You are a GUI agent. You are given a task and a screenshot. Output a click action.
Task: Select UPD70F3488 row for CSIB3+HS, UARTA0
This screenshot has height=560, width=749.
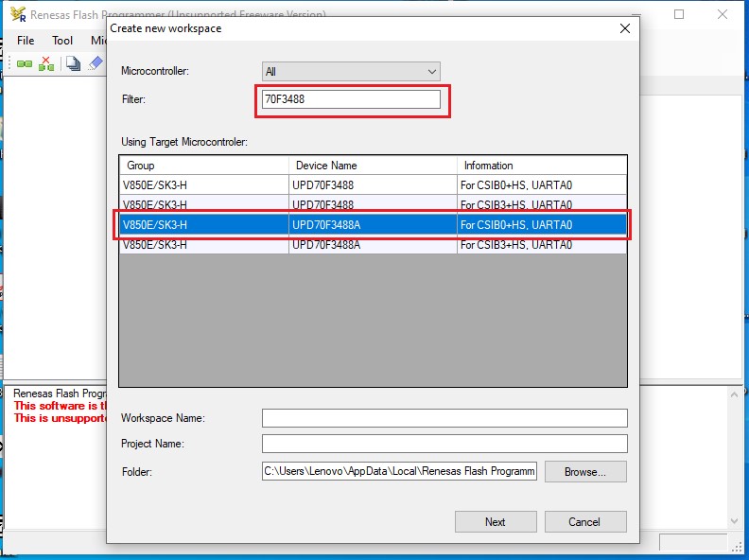pyautogui.click(x=373, y=204)
